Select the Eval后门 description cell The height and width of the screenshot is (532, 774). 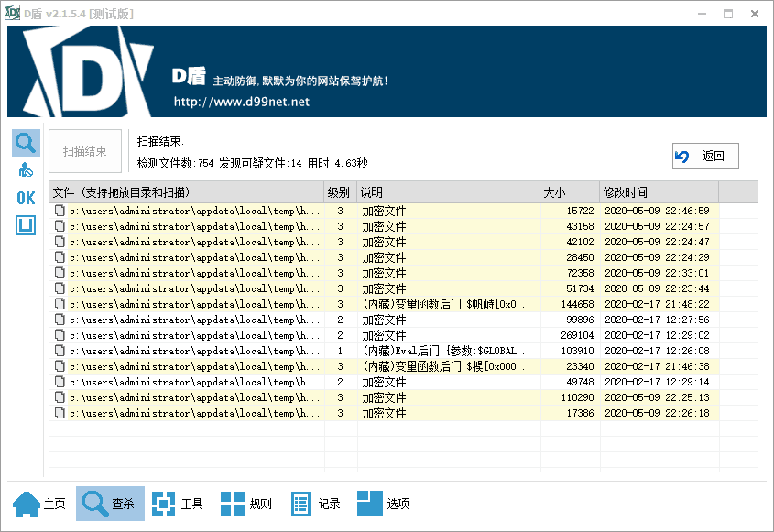click(x=447, y=351)
